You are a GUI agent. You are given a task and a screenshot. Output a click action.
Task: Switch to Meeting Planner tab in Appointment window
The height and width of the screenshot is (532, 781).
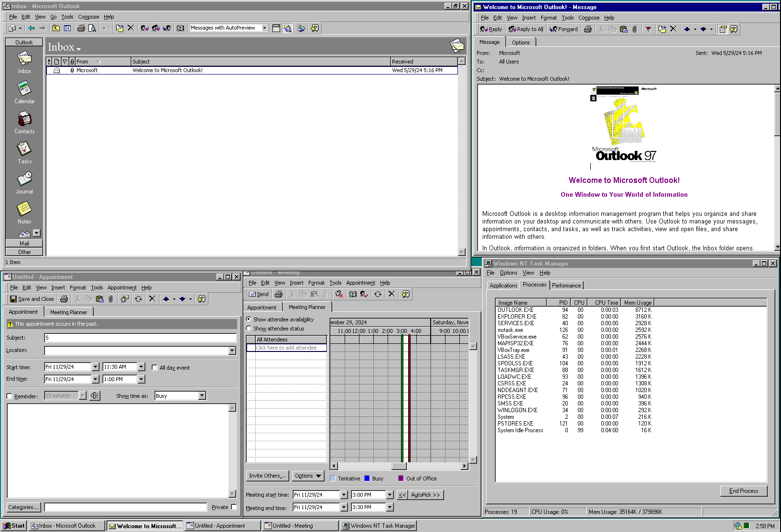pyautogui.click(x=68, y=312)
